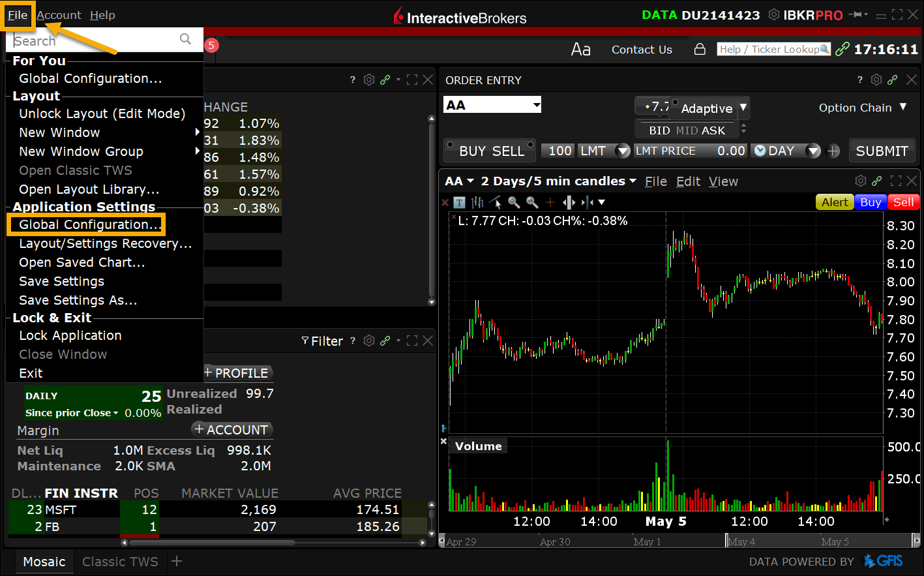Open Order Entry configuration gear
Viewport: 924px width, 576px height.
coord(876,80)
